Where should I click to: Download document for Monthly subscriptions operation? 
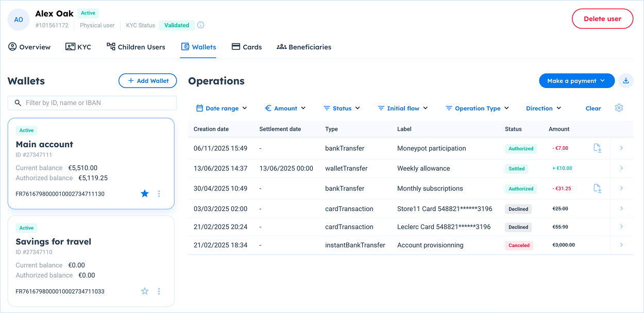pyautogui.click(x=597, y=188)
